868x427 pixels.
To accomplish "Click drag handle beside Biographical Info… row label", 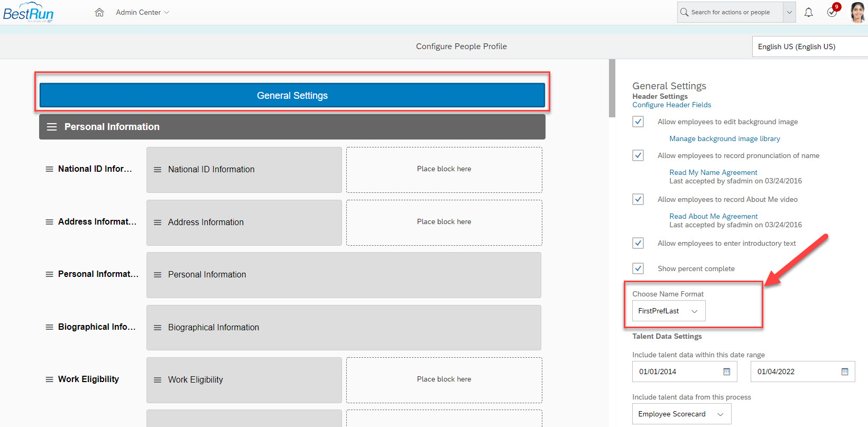I will tap(49, 327).
